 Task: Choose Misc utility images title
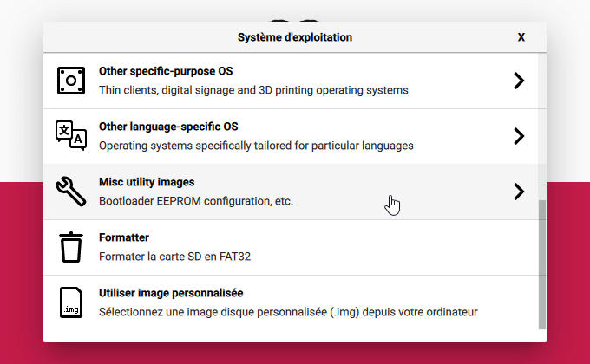click(147, 182)
